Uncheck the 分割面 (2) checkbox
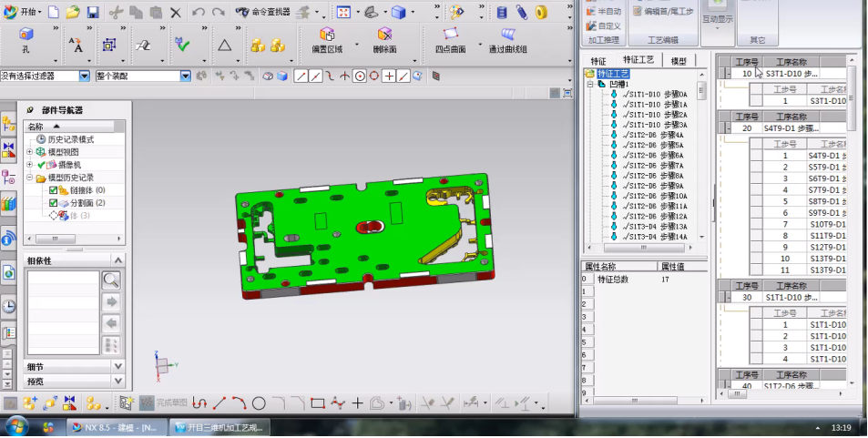 click(53, 203)
